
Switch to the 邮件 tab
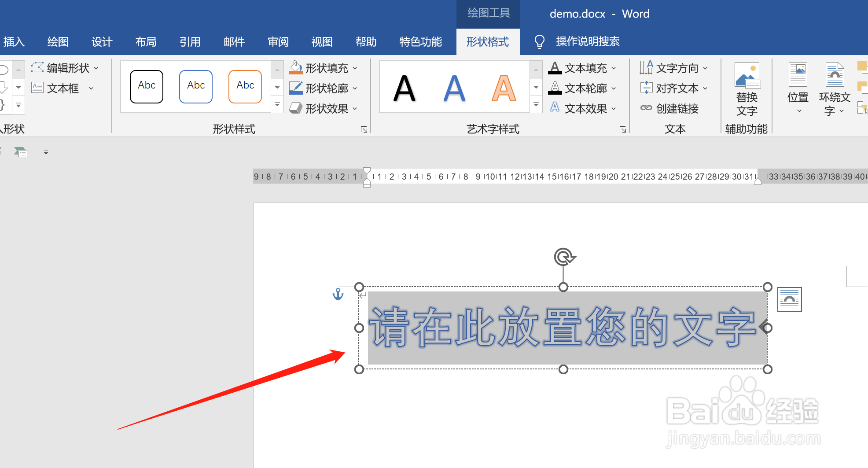(x=234, y=42)
